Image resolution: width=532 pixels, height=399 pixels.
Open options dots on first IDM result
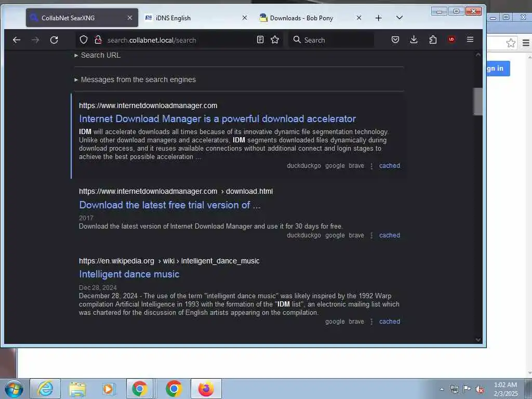tap(371, 166)
